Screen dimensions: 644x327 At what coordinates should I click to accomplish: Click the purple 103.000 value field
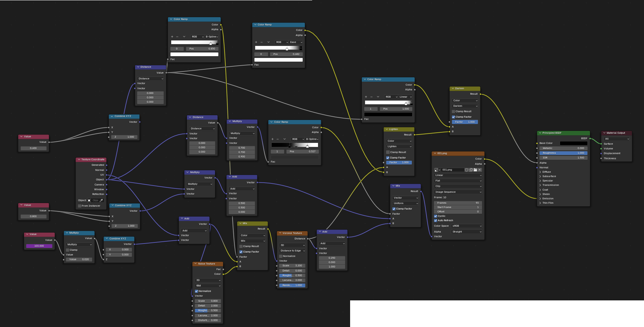point(39,246)
